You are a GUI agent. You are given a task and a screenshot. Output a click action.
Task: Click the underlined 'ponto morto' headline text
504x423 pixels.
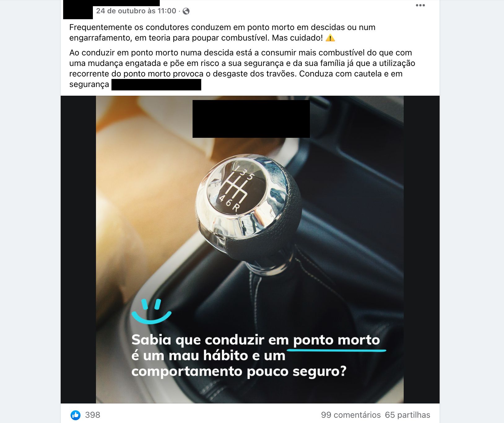click(337, 340)
